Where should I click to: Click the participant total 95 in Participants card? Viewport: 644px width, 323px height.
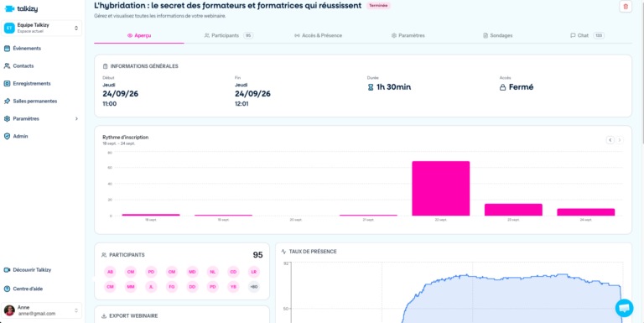coord(257,255)
